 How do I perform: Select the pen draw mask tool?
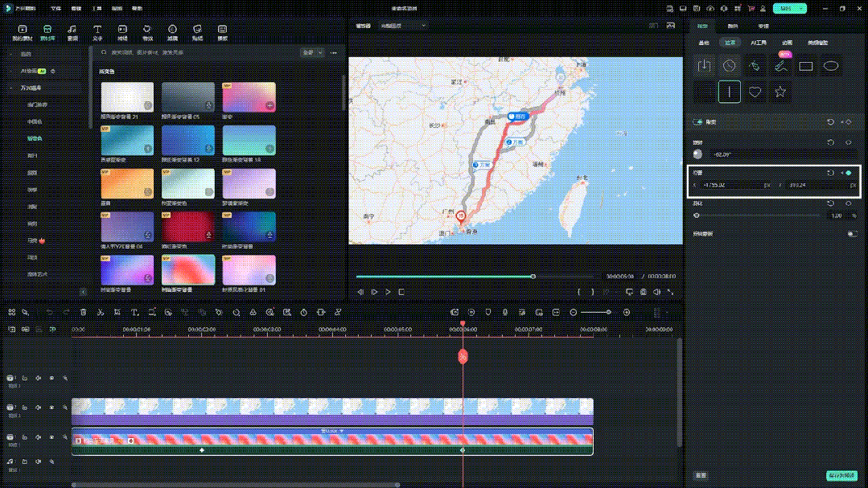755,66
